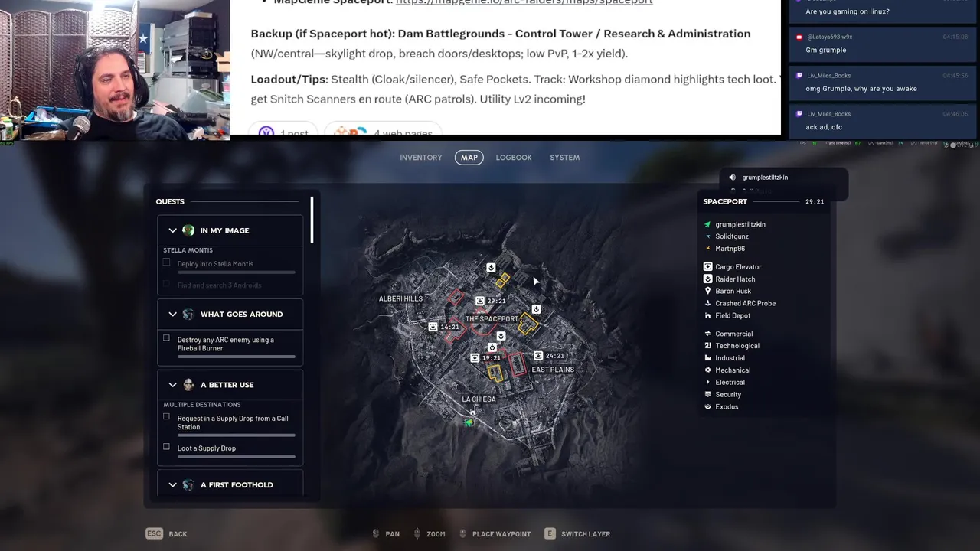Viewport: 980px width, 551px height.
Task: Click quest giver avatar for What Goes Around
Action: 188,315
